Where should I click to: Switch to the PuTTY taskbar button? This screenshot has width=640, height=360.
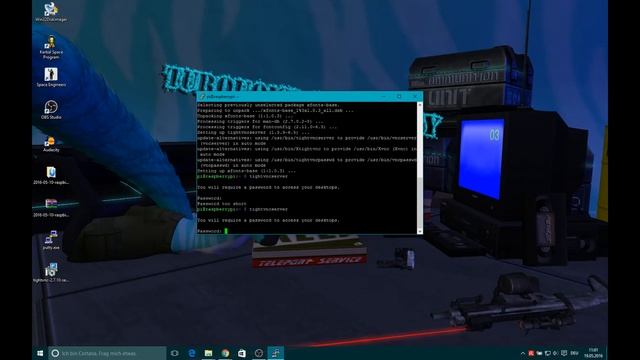(276, 353)
